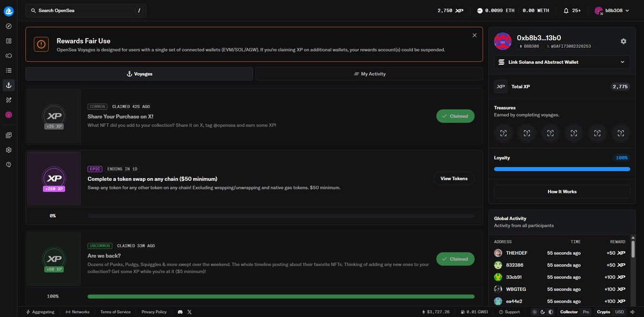Select the light theme sun icon
The height and width of the screenshot is (317, 644).
(x=534, y=312)
